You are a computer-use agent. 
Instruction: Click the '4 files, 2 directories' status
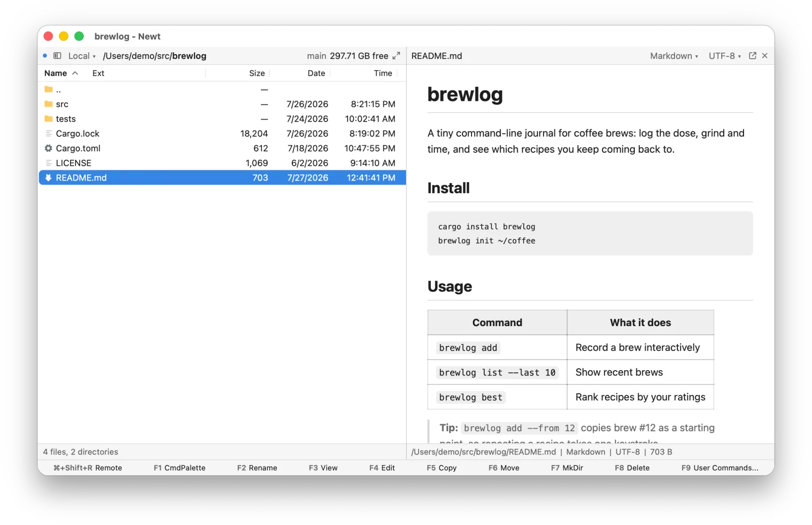81,452
